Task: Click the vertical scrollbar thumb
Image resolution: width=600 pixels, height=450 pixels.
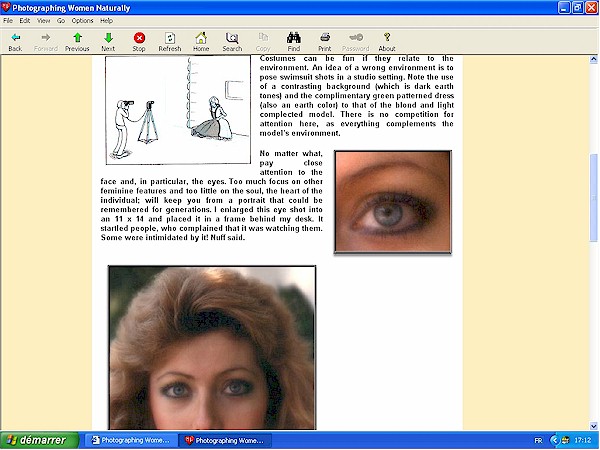Action: point(593,197)
